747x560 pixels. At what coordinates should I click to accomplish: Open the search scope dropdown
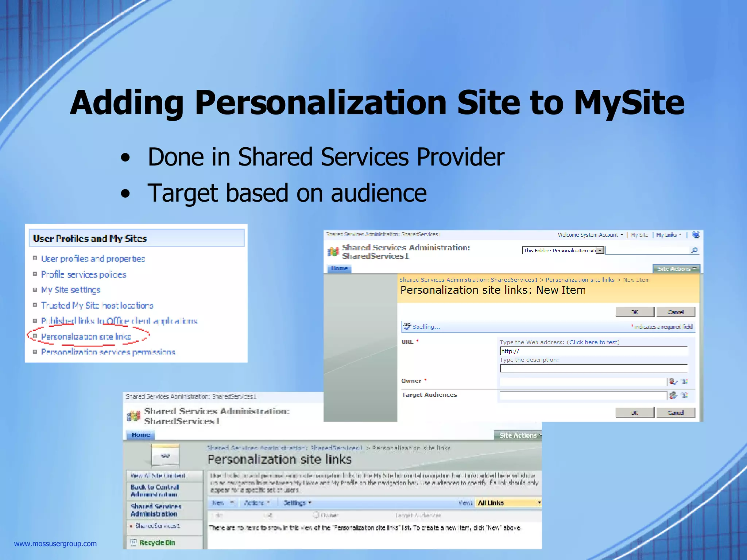[600, 250]
